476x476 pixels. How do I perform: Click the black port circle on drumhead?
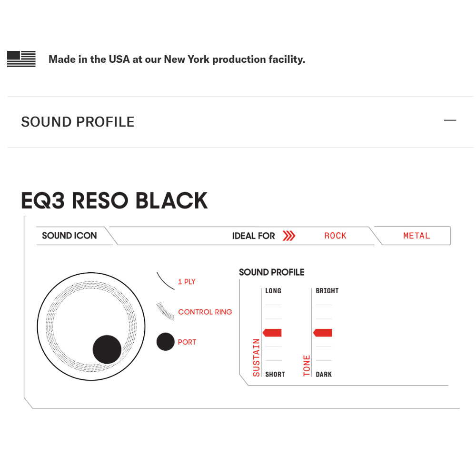point(107,349)
